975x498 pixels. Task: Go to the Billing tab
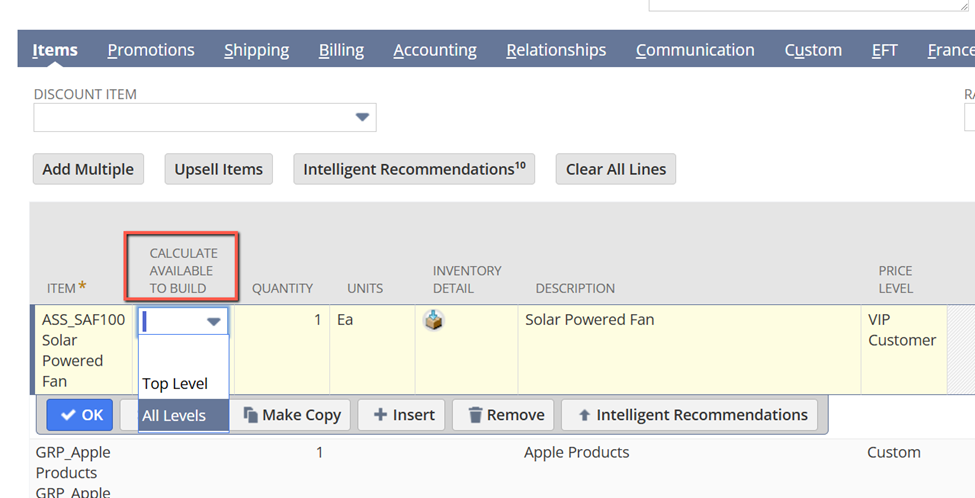coord(341,50)
